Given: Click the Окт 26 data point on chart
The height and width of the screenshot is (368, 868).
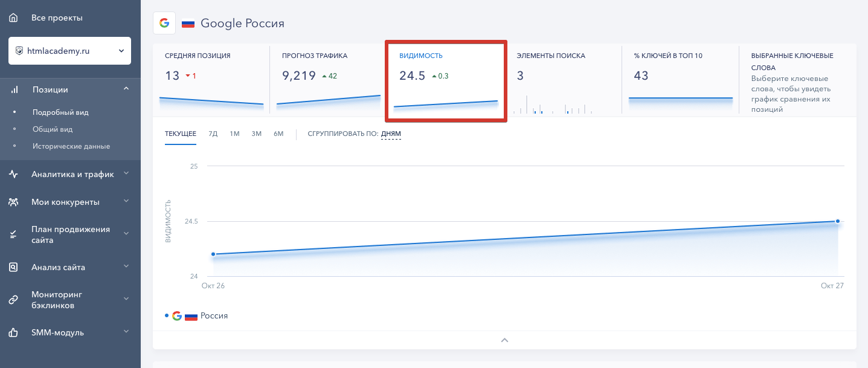Looking at the screenshot, I should coord(214,254).
